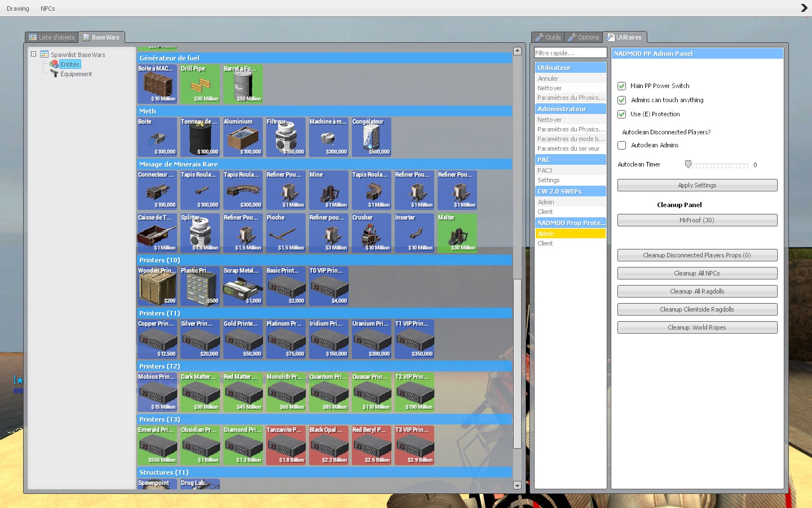Viewport: 812px width, 508px height.
Task: Click Cleanup All Ragdolls button
Action: [697, 291]
